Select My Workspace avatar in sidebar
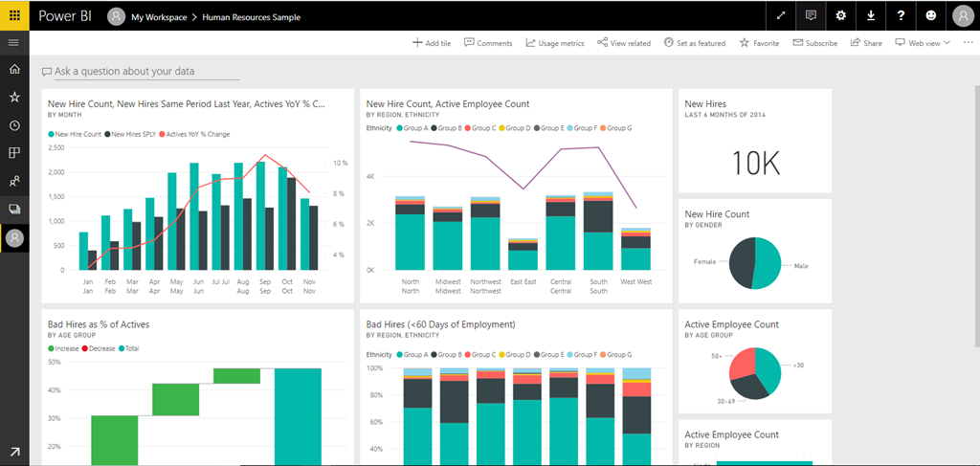Image resolution: width=980 pixels, height=466 pixels. pos(14,238)
